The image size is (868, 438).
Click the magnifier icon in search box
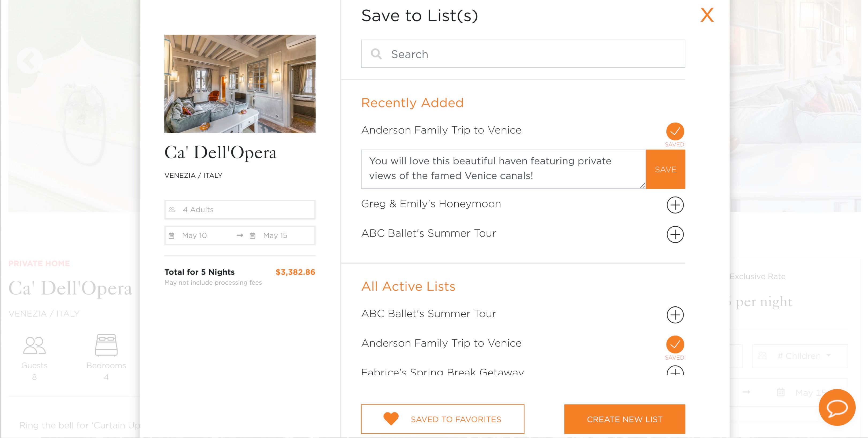376,54
